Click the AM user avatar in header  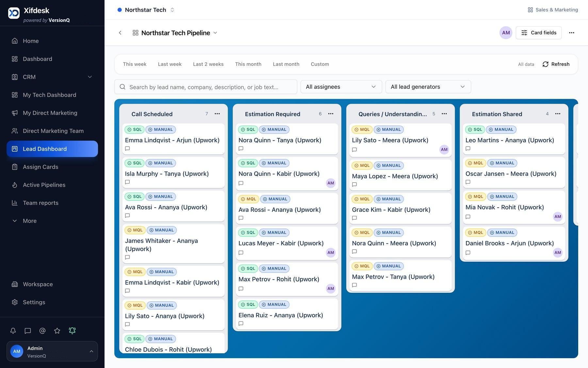click(506, 33)
